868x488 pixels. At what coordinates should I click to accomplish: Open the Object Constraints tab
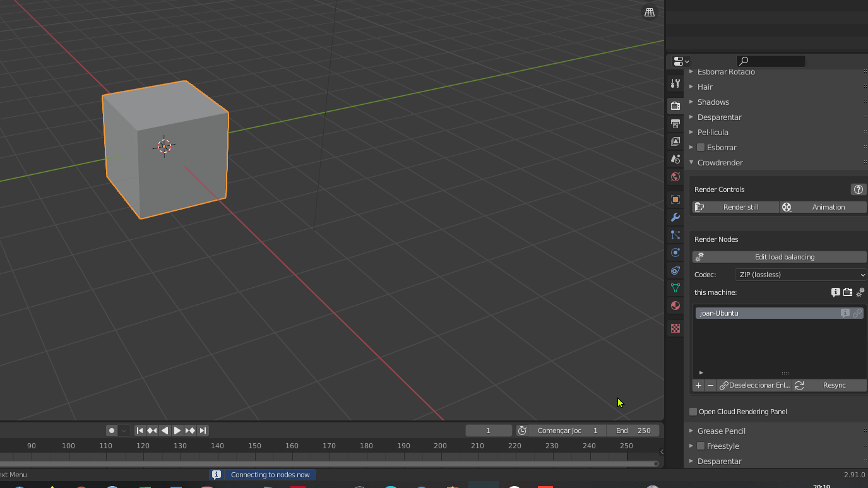pyautogui.click(x=675, y=270)
